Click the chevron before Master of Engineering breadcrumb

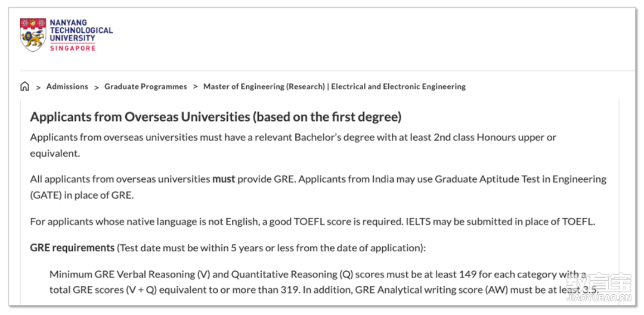[x=195, y=87]
